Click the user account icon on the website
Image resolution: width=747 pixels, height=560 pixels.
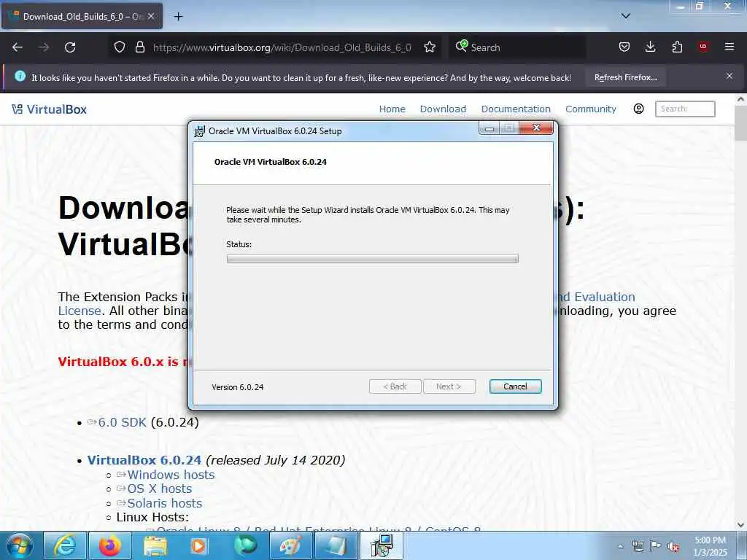coord(639,109)
